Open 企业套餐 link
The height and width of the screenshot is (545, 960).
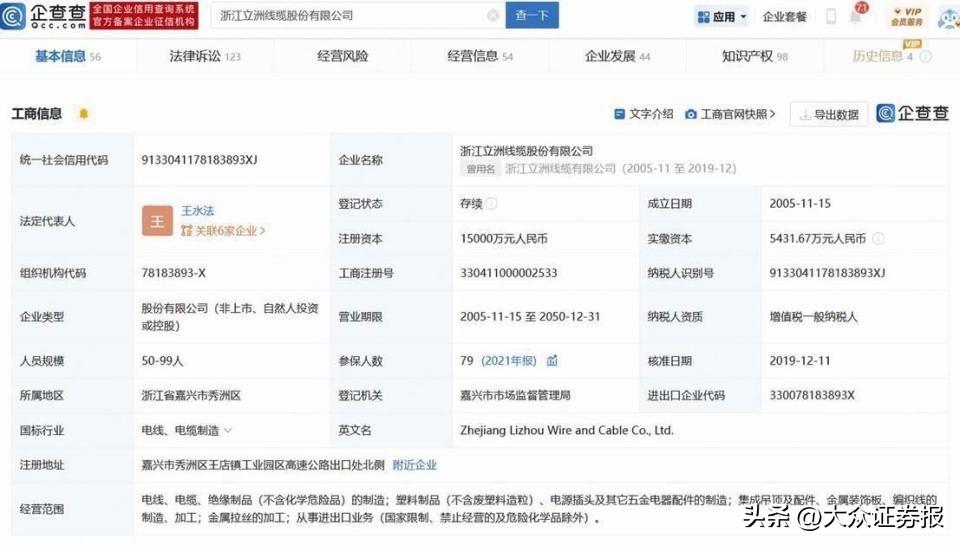784,17
